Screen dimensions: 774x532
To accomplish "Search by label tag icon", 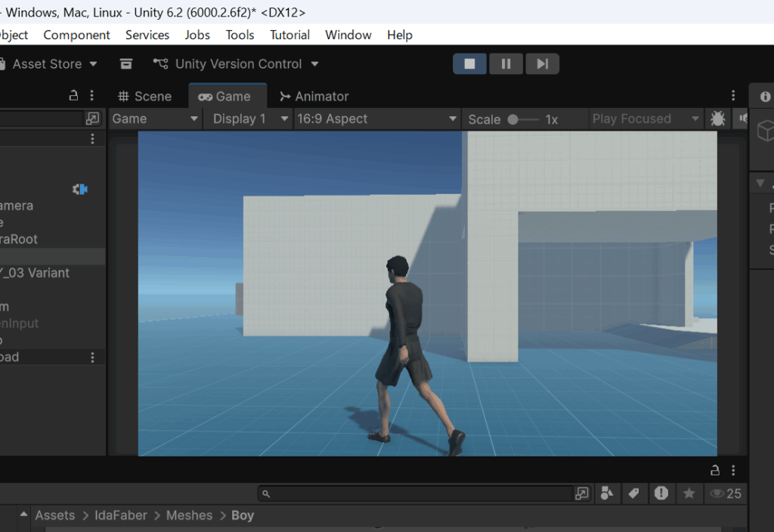I will 634,493.
